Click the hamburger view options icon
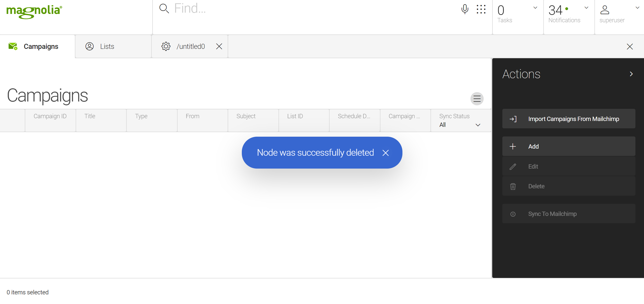The width and height of the screenshot is (644, 304). tap(477, 98)
